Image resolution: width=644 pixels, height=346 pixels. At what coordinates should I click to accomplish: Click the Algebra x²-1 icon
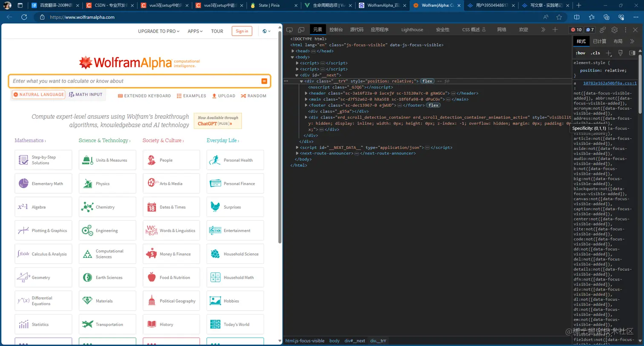pos(23,207)
